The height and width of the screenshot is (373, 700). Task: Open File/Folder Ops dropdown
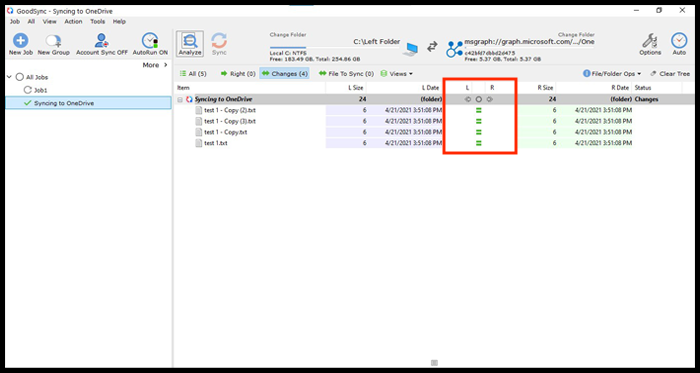click(612, 74)
